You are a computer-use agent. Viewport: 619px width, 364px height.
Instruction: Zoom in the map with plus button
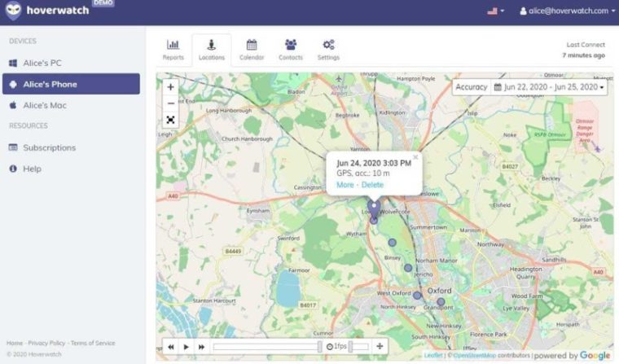[170, 87]
